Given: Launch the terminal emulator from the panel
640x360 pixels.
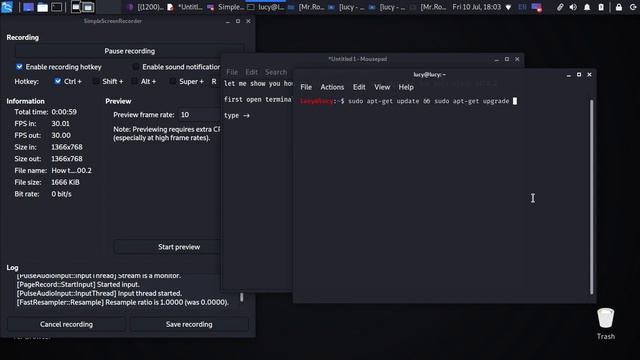Looking at the screenshot, I should pos(57,7).
